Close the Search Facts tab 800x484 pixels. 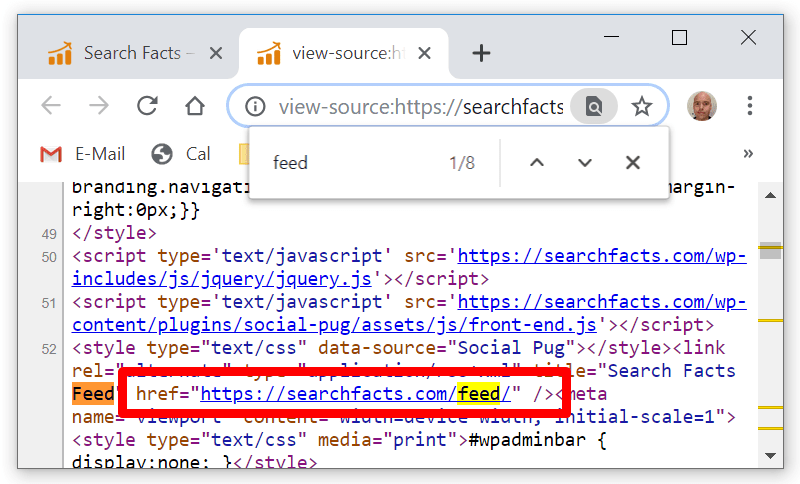pos(216,53)
